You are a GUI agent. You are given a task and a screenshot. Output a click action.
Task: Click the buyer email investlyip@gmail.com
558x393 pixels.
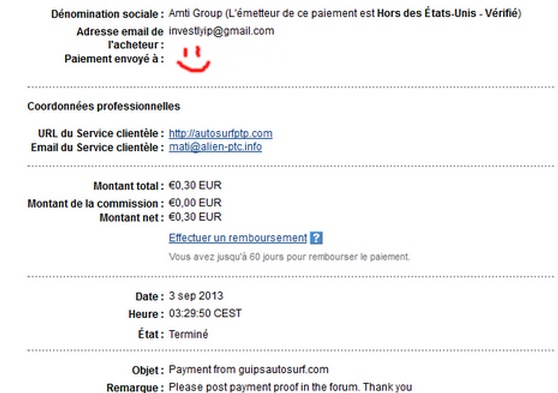click(x=221, y=31)
